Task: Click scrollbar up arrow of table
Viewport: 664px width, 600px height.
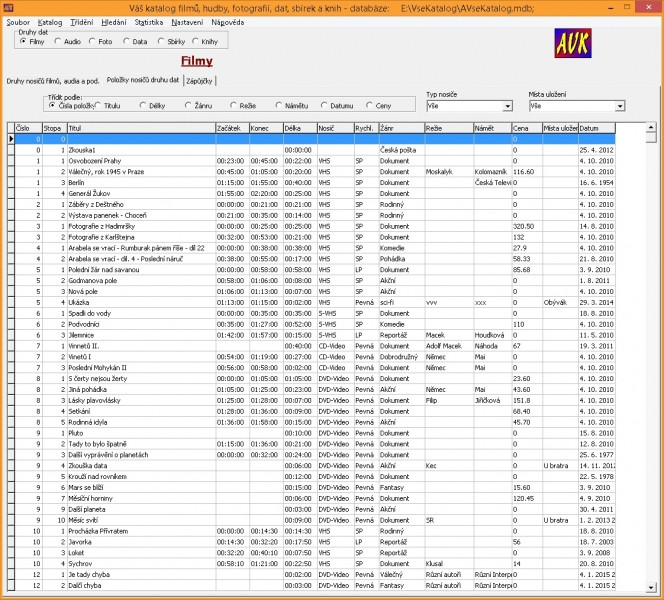Action: tap(651, 127)
